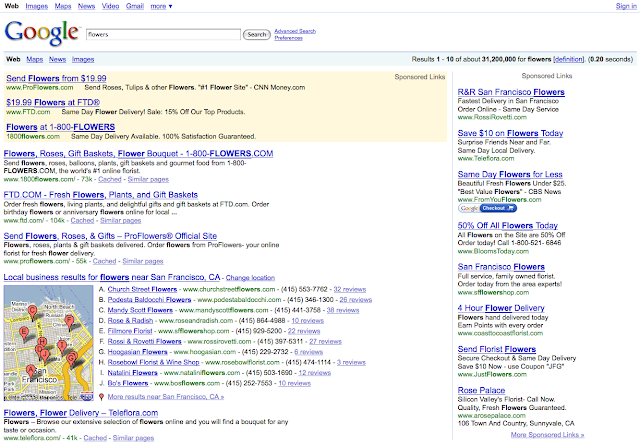
Task: Open the '$19.99 Flowers at FTD' sponsored link
Action: (53, 102)
